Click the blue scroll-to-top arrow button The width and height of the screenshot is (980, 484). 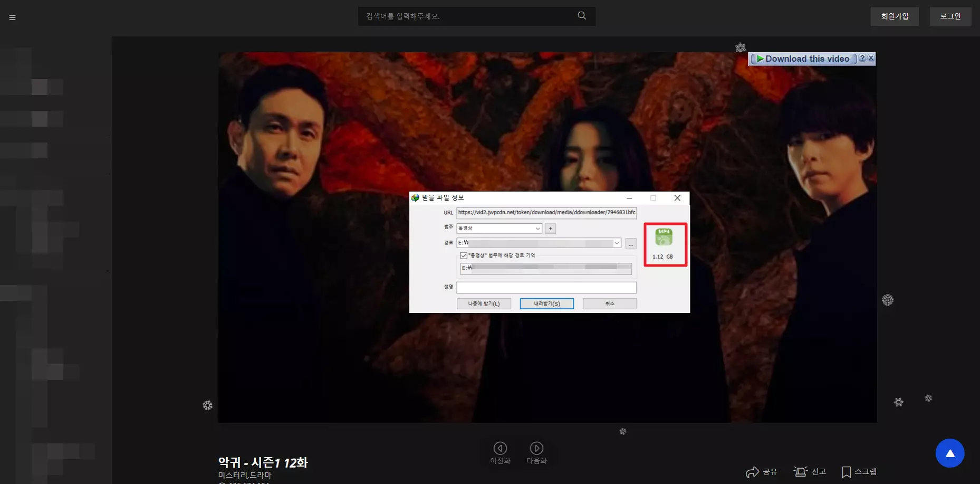coord(950,453)
